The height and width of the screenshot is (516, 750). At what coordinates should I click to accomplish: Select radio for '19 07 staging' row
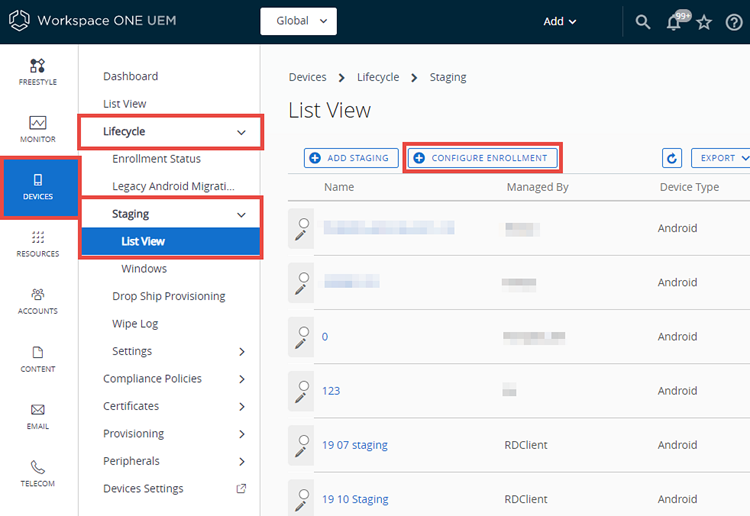pos(304,440)
